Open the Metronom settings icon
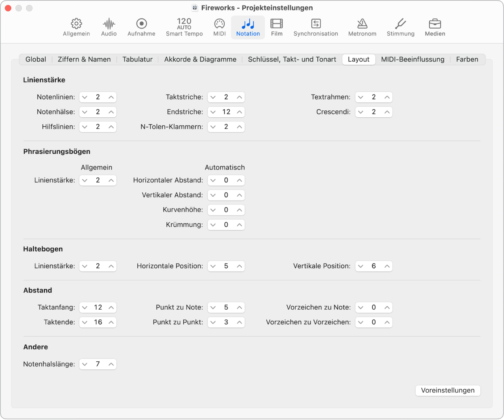This screenshot has height=420, width=504. (x=362, y=27)
